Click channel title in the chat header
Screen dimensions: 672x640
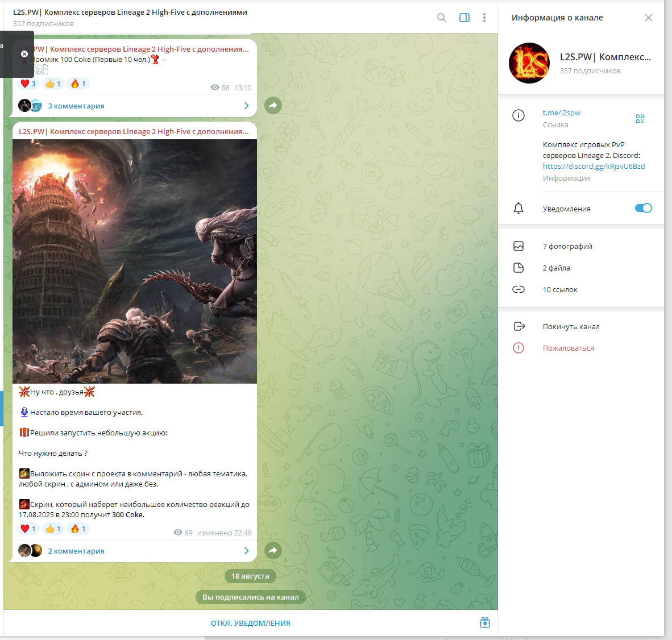click(130, 13)
